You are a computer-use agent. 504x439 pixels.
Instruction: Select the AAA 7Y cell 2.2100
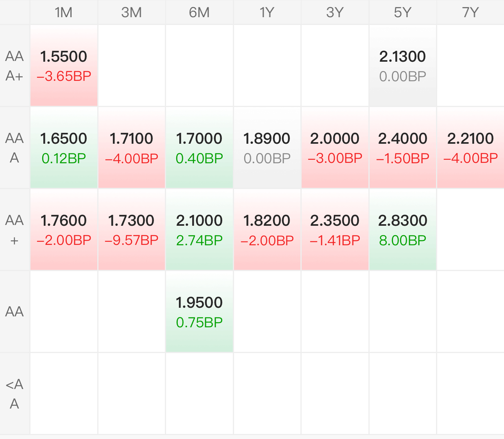[x=470, y=148]
